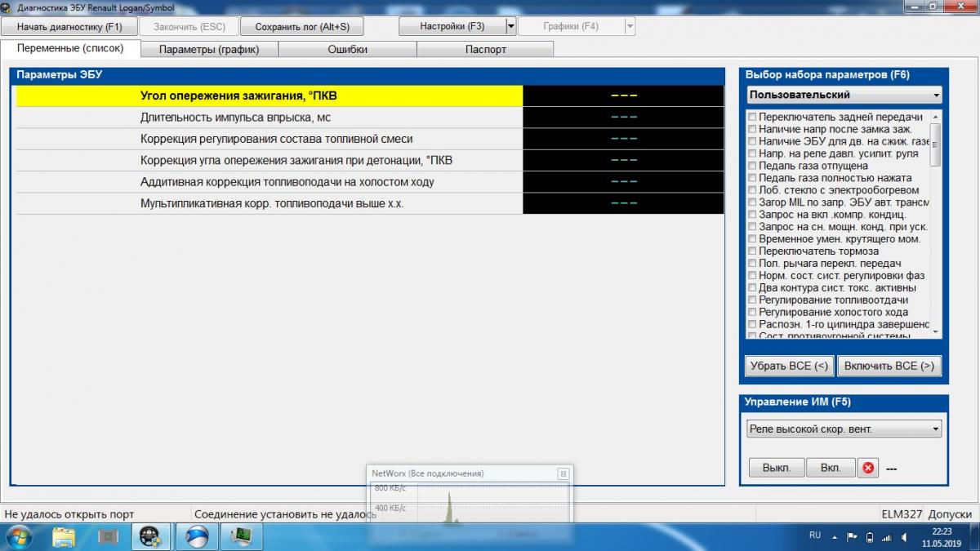Open the blue sphere browser taskbar icon

pos(197,536)
